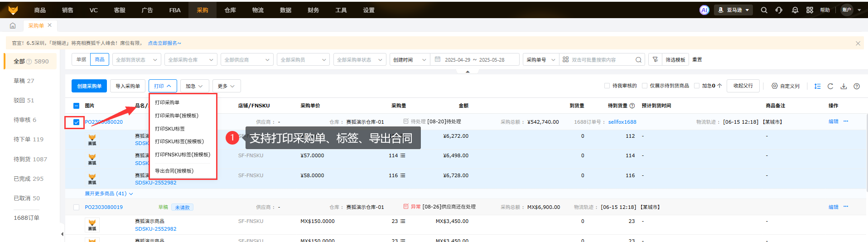Screen dimensions: 868x242
Task: Select 打印SKU标签 from print menu
Action: point(170,129)
